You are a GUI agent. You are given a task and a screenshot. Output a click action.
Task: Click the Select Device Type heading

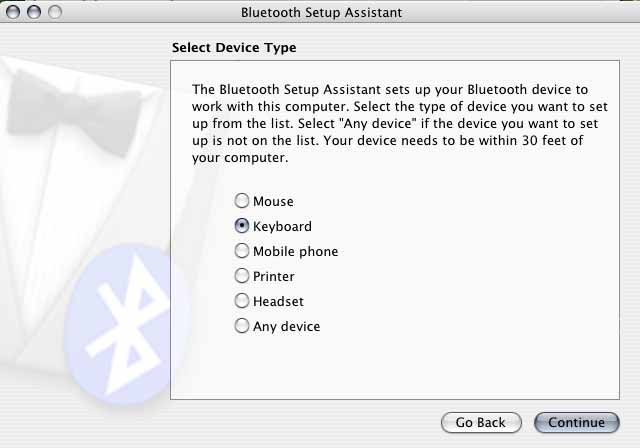pyautogui.click(x=234, y=48)
